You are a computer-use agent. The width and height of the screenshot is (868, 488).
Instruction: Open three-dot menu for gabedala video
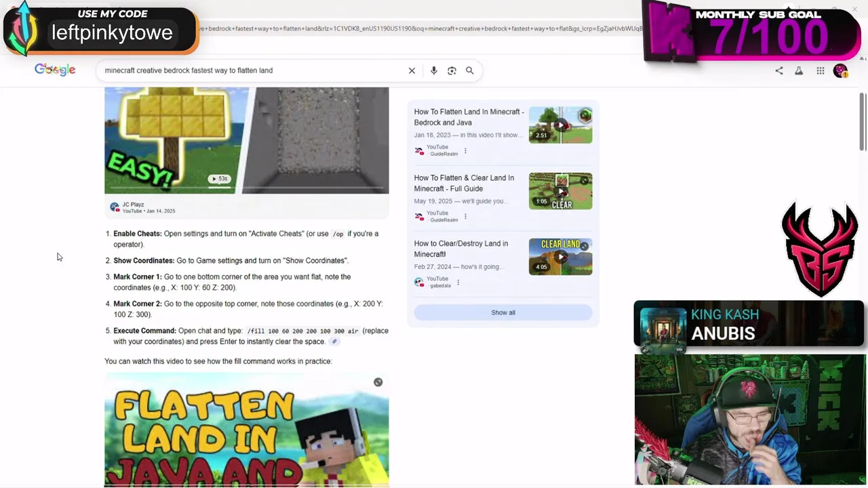coord(458,282)
